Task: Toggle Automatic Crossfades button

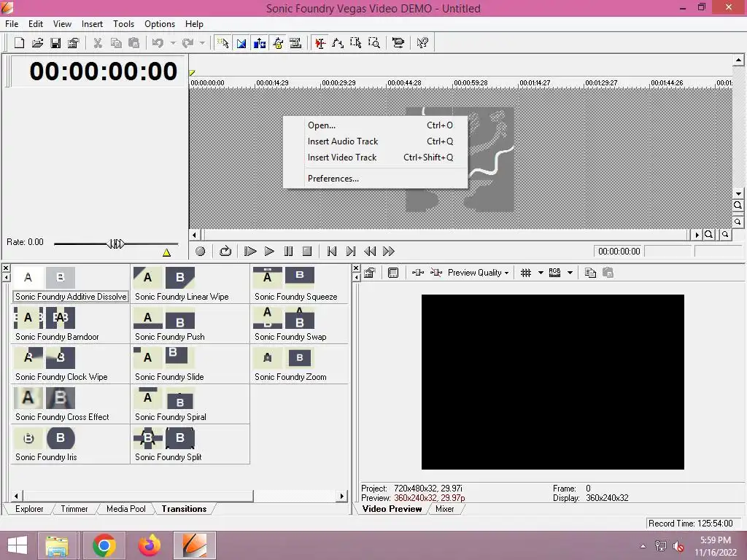Action: 241,43
